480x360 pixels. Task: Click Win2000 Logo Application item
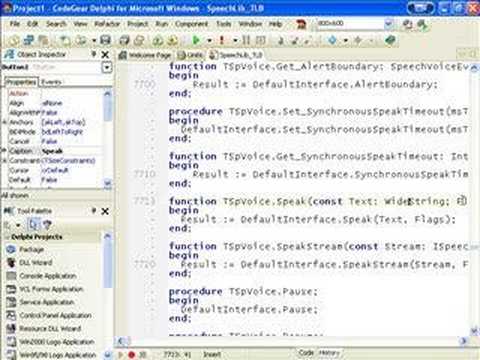[x=57, y=342]
